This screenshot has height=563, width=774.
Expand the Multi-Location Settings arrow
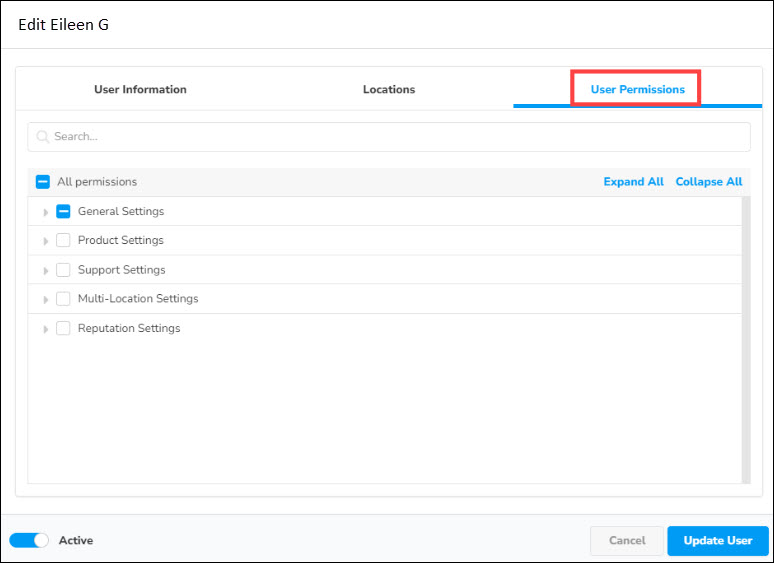46,299
